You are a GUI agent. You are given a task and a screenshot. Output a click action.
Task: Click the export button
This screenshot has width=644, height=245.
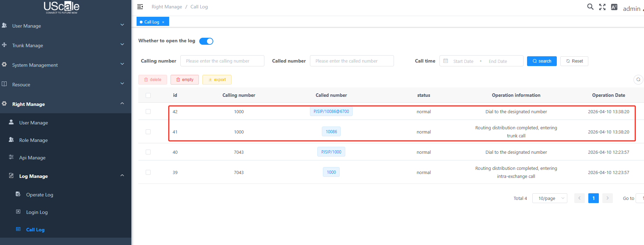tap(217, 80)
